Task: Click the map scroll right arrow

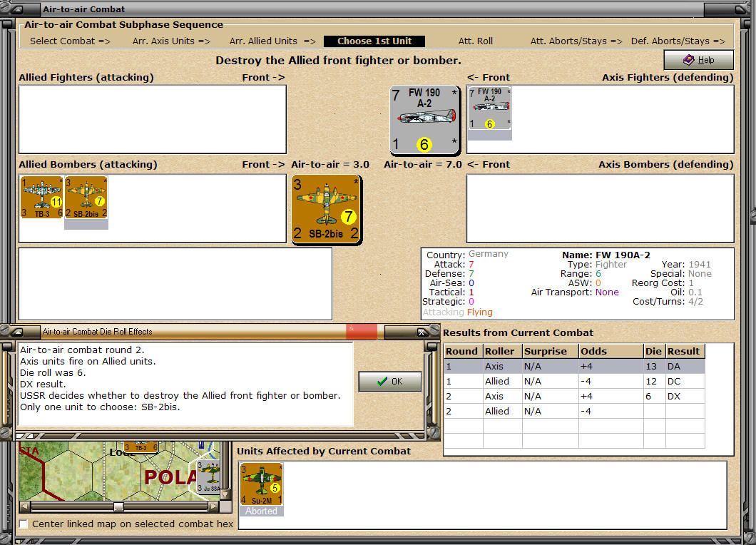Action: [213, 506]
